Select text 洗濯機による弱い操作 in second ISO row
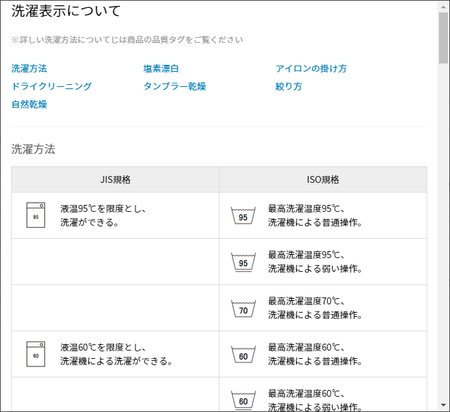450x412 pixels. 315,269
